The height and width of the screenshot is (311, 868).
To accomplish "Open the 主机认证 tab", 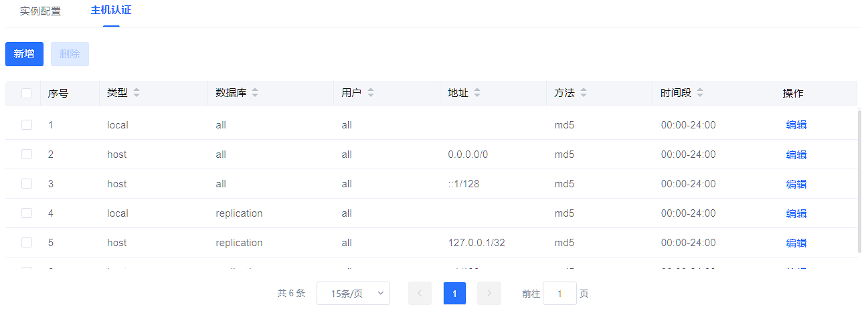I will pos(111,11).
